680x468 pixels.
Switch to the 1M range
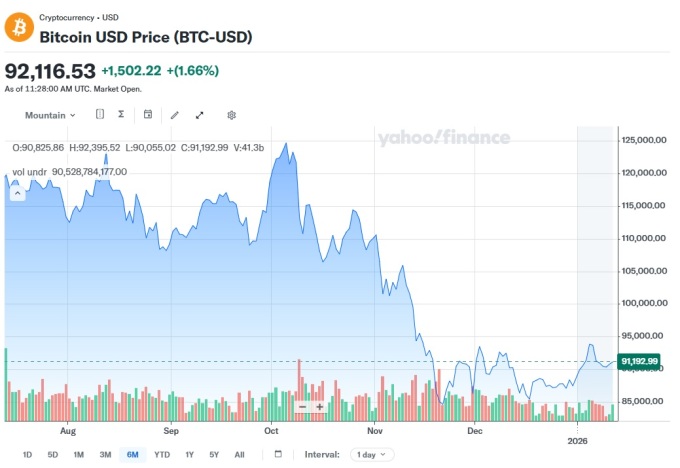pos(78,455)
